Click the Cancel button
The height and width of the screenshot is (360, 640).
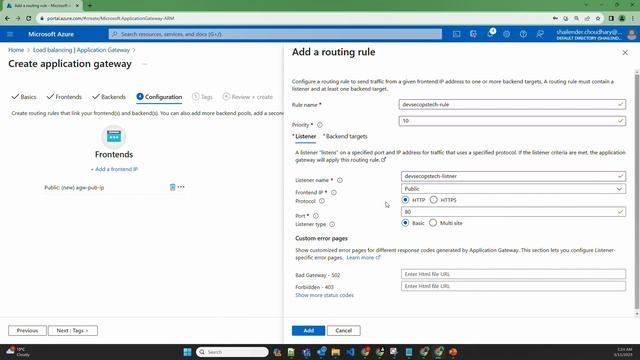point(343,330)
